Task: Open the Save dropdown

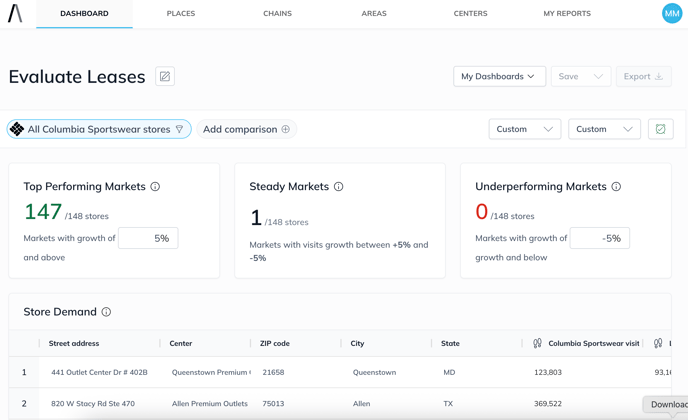Action: (x=580, y=77)
